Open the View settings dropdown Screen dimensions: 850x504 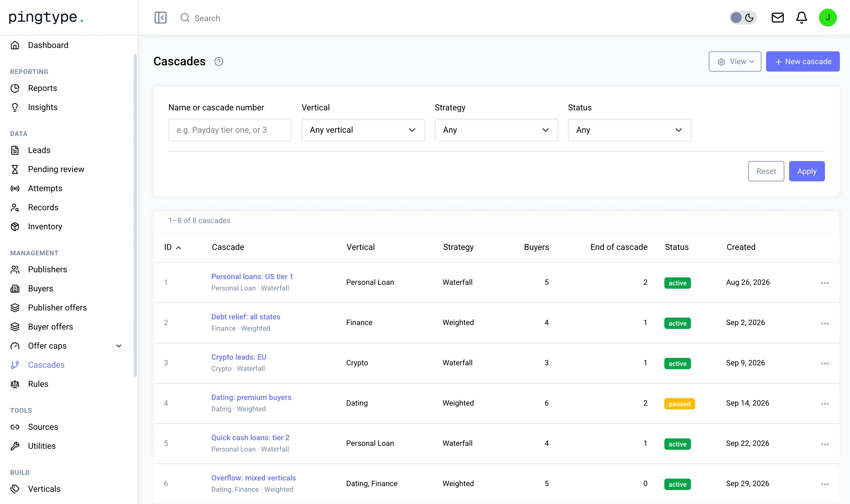coord(735,61)
